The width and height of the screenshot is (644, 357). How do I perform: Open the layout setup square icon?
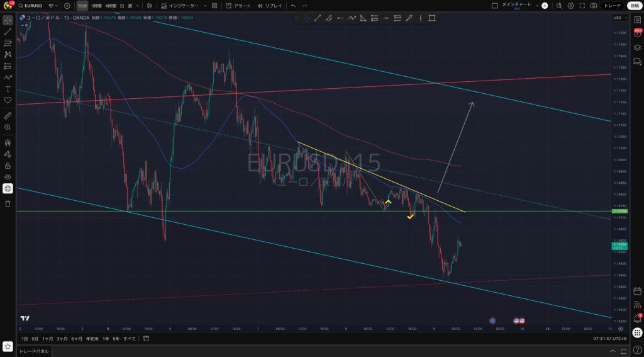click(x=494, y=6)
